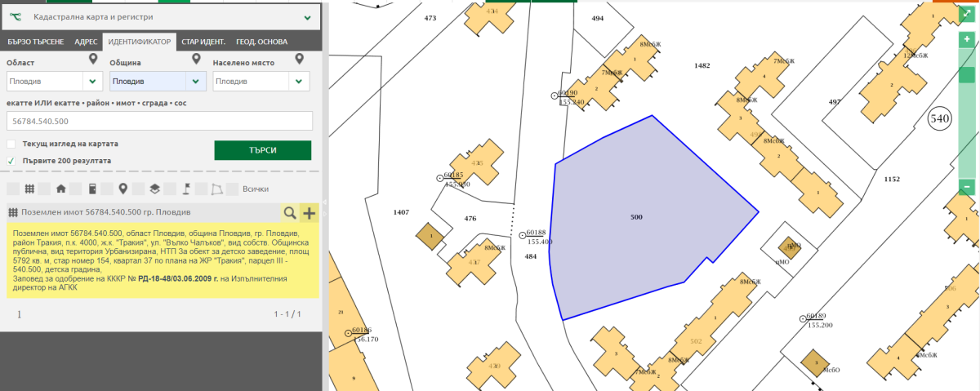
Task: Uncheck Първите 200 резултата
Action: coord(11,161)
